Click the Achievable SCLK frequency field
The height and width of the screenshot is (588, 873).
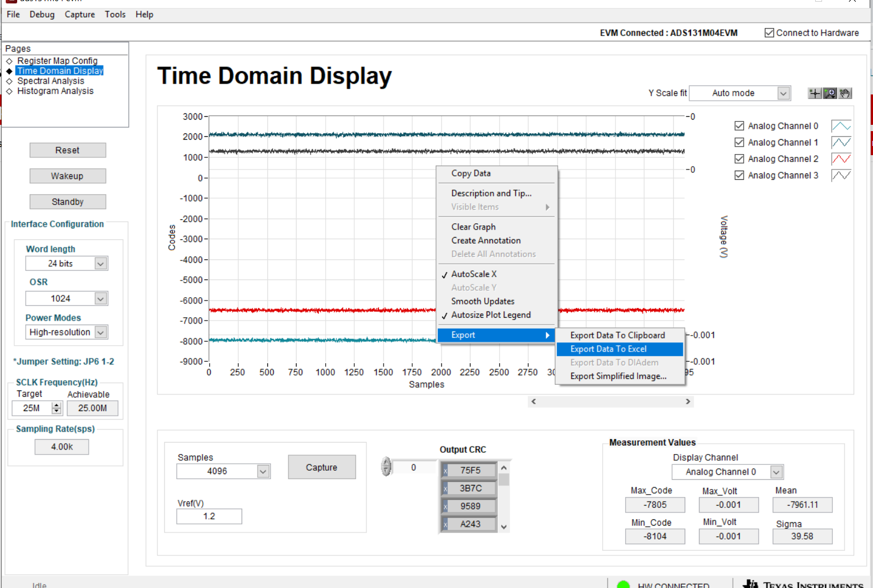point(92,408)
